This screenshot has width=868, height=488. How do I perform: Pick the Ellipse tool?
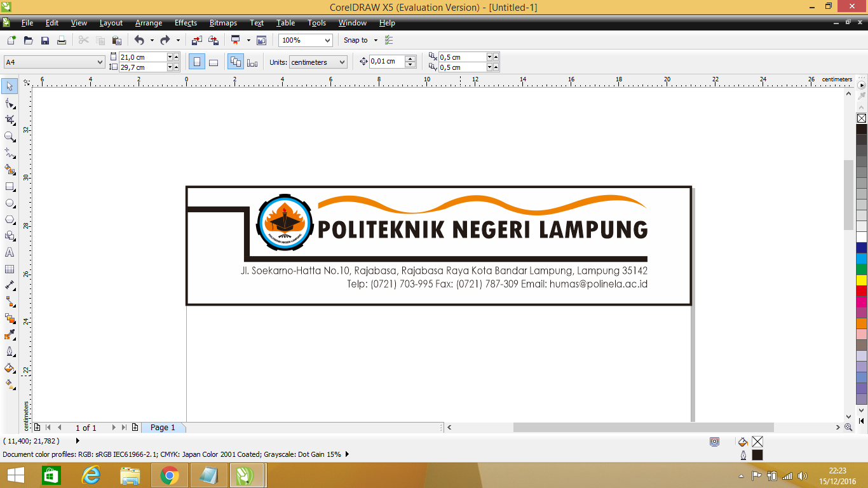coord(10,203)
